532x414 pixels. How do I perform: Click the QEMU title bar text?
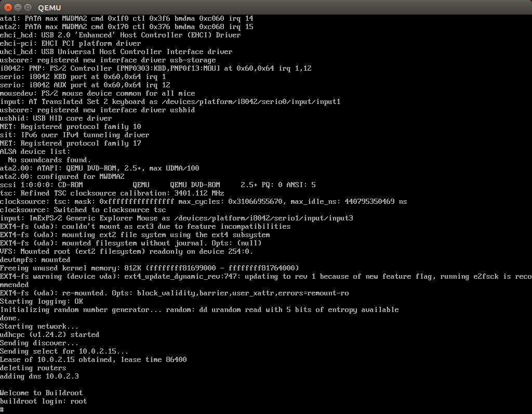click(x=49, y=7)
